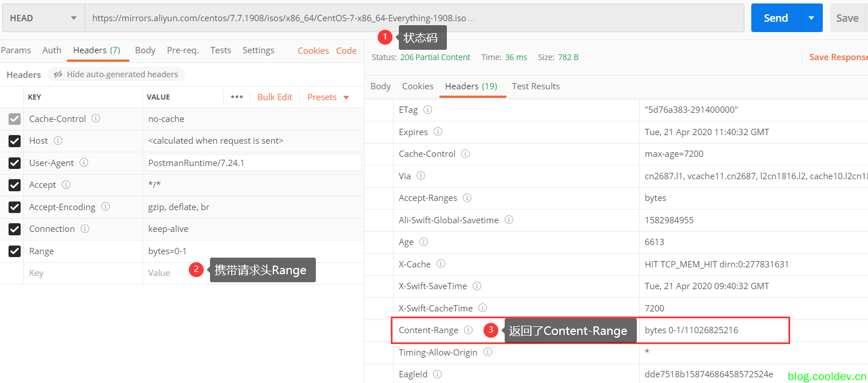The image size is (868, 383).
Task: Uncheck the Connection header checkbox
Action: pyautogui.click(x=15, y=229)
